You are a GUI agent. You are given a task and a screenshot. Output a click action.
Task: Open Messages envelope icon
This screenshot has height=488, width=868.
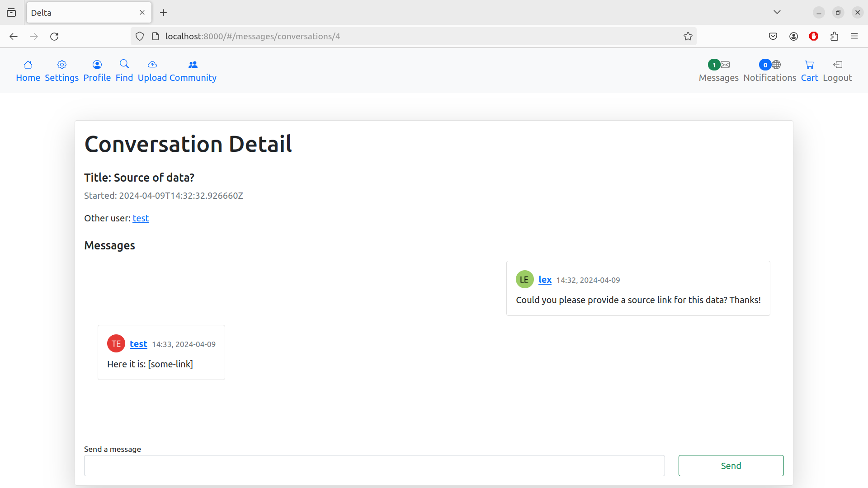[x=725, y=65]
